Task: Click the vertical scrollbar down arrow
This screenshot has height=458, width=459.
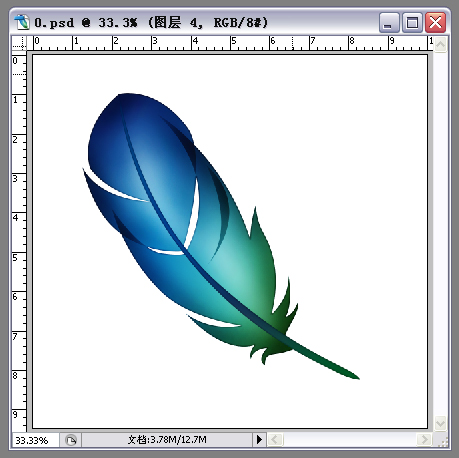Action: coord(440,424)
